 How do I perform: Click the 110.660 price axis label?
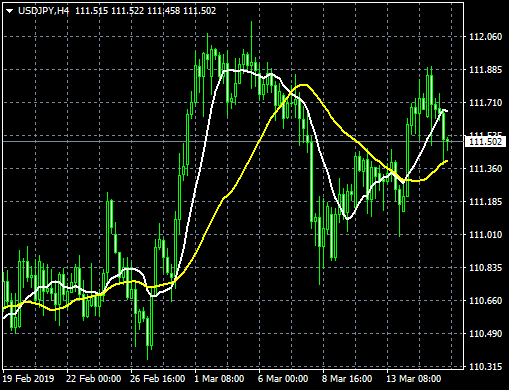(x=485, y=301)
